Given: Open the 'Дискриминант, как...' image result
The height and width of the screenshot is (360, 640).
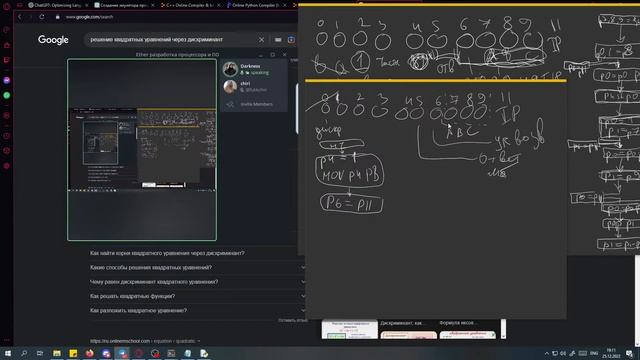Looking at the screenshot, I should click(x=409, y=329).
